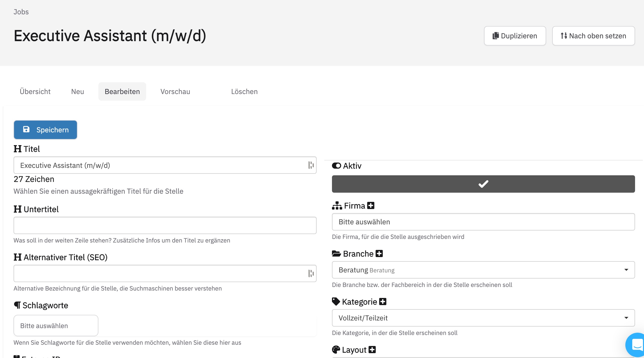Click the Speichern button
Viewport: 644px width, 358px height.
point(45,130)
